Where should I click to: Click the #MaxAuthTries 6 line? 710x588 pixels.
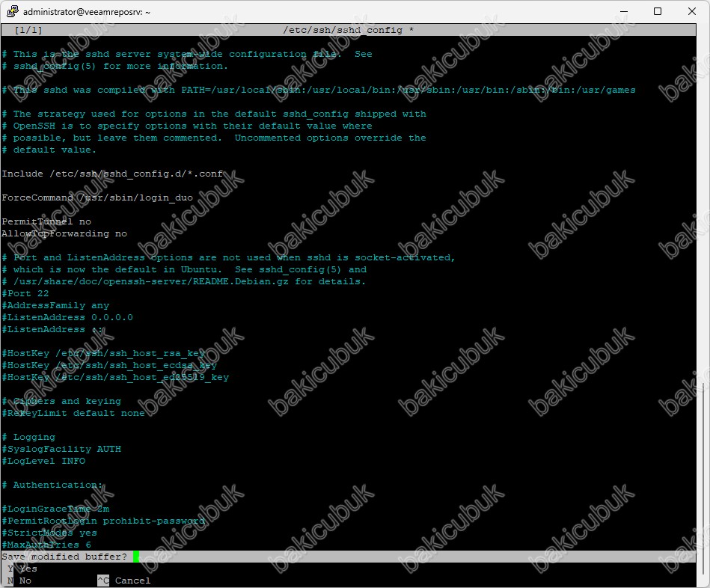(46, 545)
